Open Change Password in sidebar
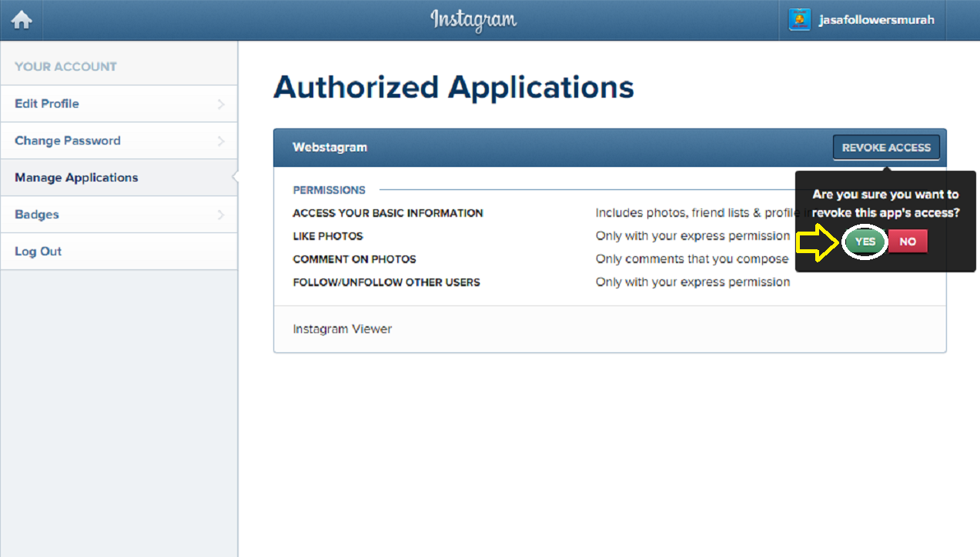Viewport: 980px width, 557px height. (119, 141)
